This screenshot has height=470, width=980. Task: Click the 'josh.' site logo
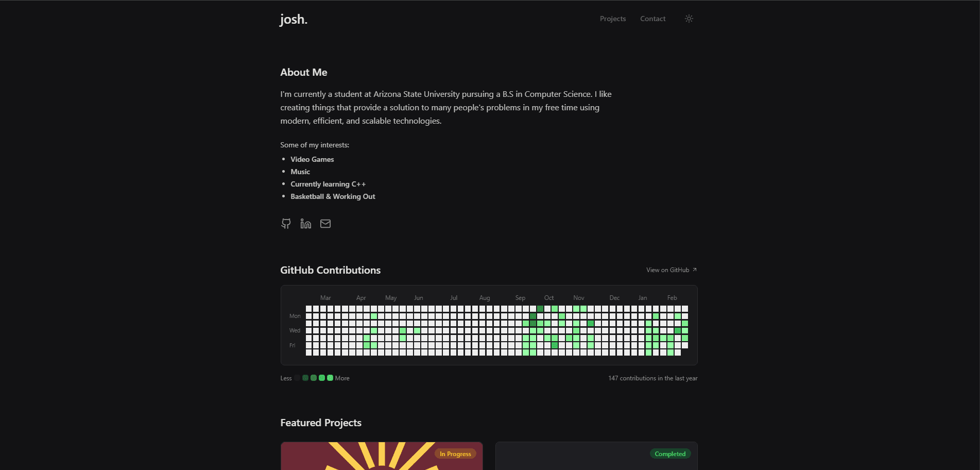pos(293,19)
